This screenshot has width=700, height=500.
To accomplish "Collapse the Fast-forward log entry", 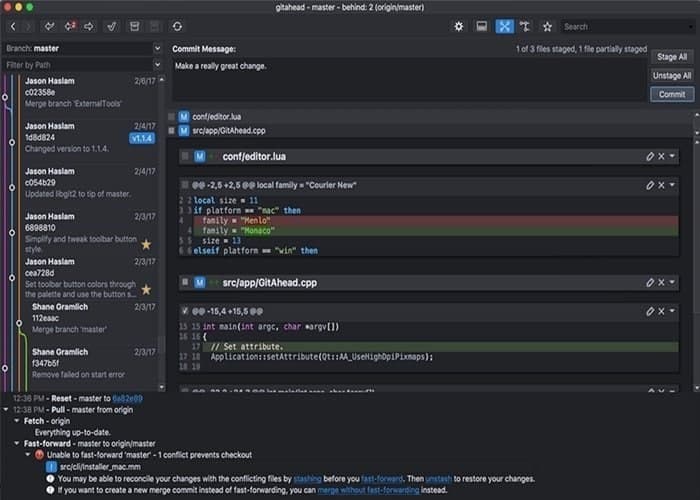I will [17, 443].
